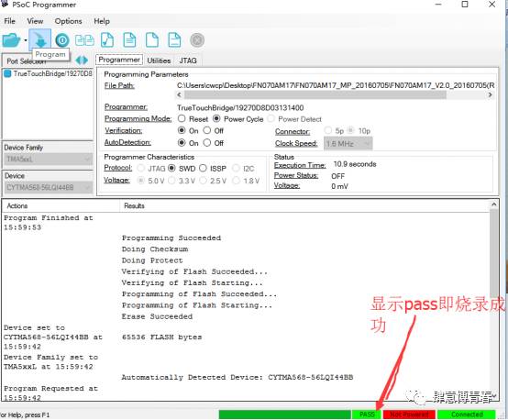
Task: Click the blue port selection arrows icon
Action: point(82,61)
